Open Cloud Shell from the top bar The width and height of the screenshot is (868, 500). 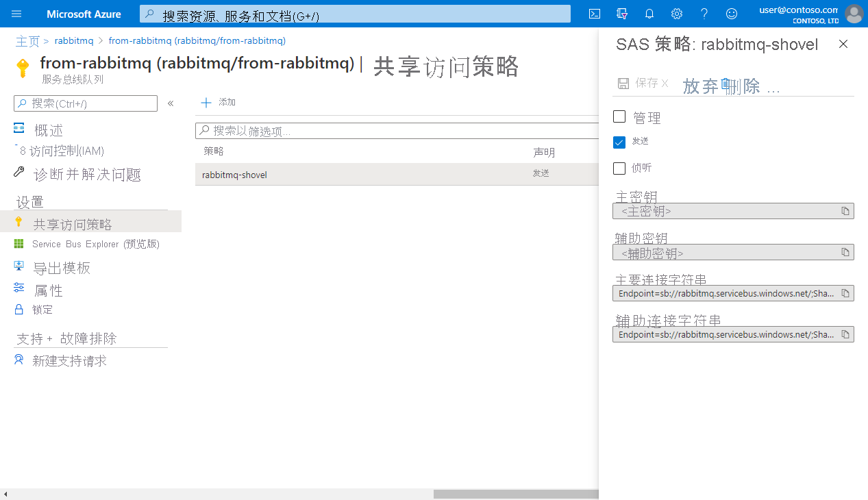coord(593,14)
